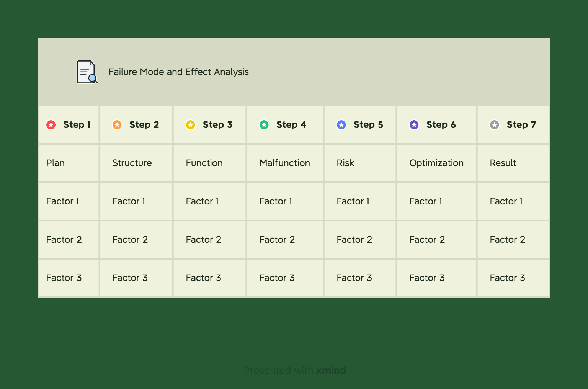Select the Structure cell
Viewport: 588px width, 389px height.
[136, 163]
